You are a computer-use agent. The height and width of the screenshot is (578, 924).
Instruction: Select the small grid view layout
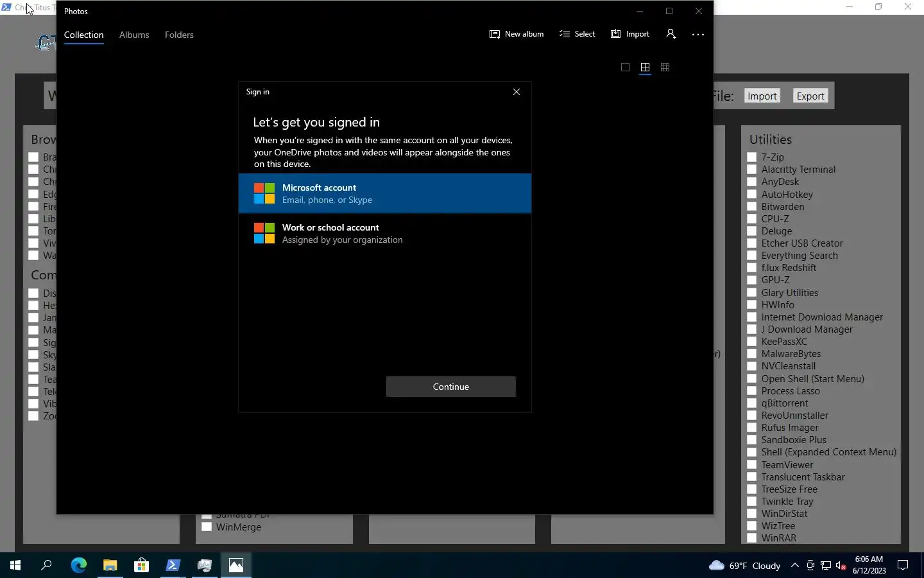click(665, 67)
